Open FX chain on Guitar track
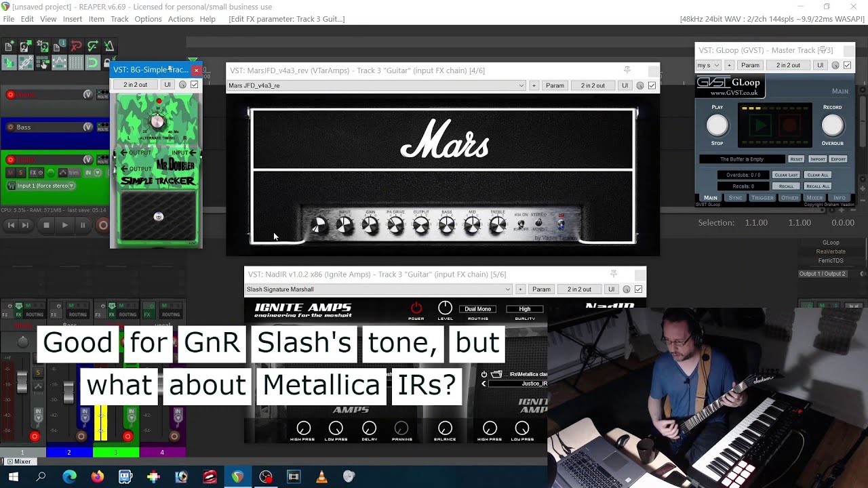 [x=33, y=172]
